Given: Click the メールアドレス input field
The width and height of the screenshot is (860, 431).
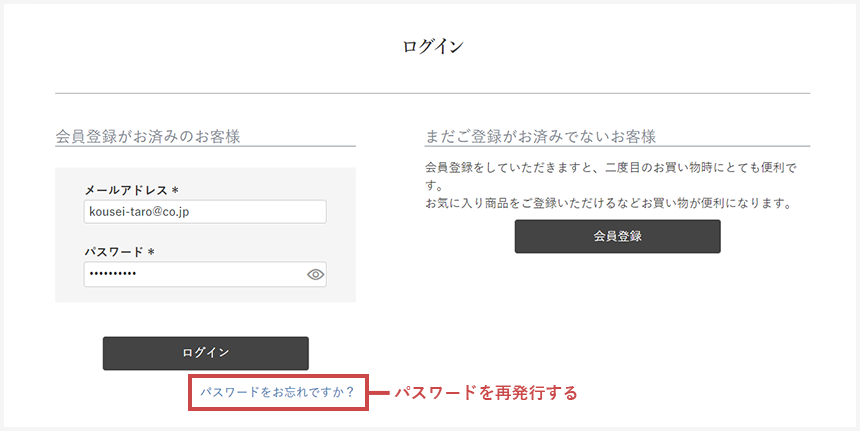Looking at the screenshot, I should click(x=205, y=212).
